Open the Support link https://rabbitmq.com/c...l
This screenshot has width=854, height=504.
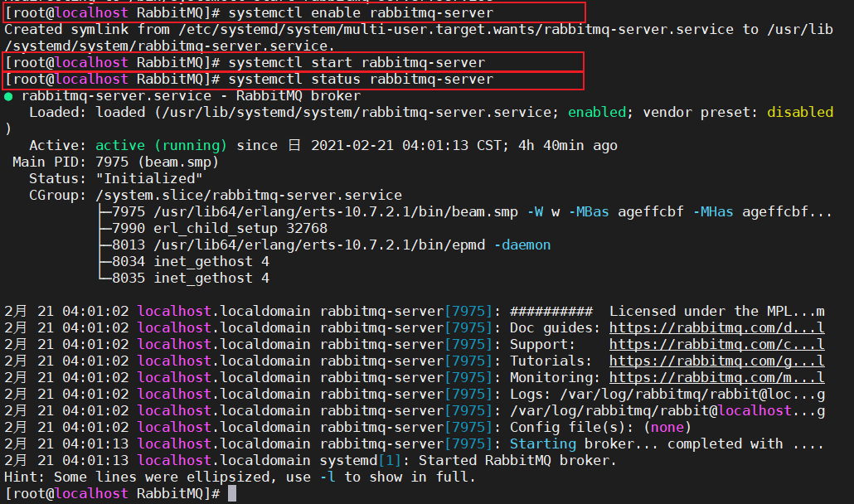click(x=716, y=345)
